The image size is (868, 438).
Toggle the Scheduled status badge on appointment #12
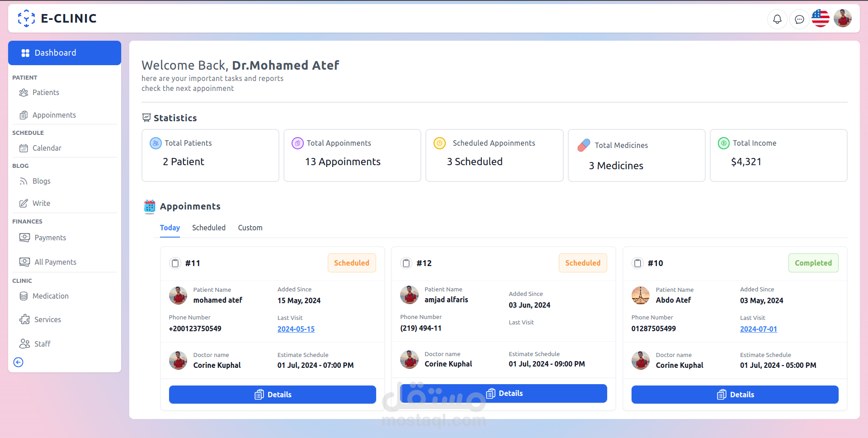point(583,263)
